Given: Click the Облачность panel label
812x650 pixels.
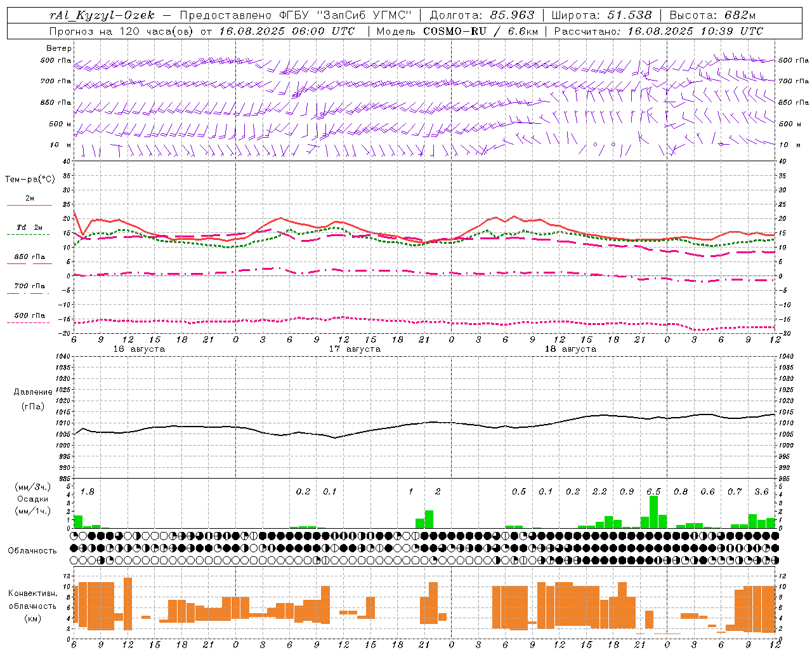Looking at the screenshot, I should point(32,550).
